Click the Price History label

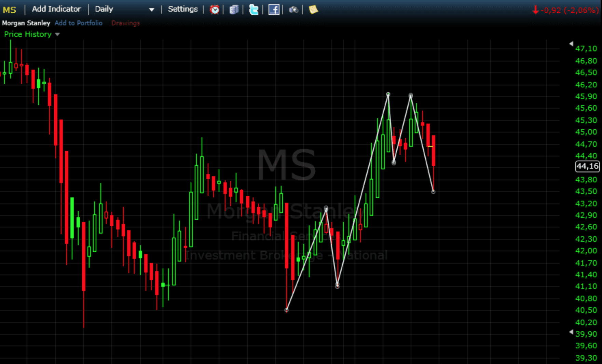click(28, 34)
